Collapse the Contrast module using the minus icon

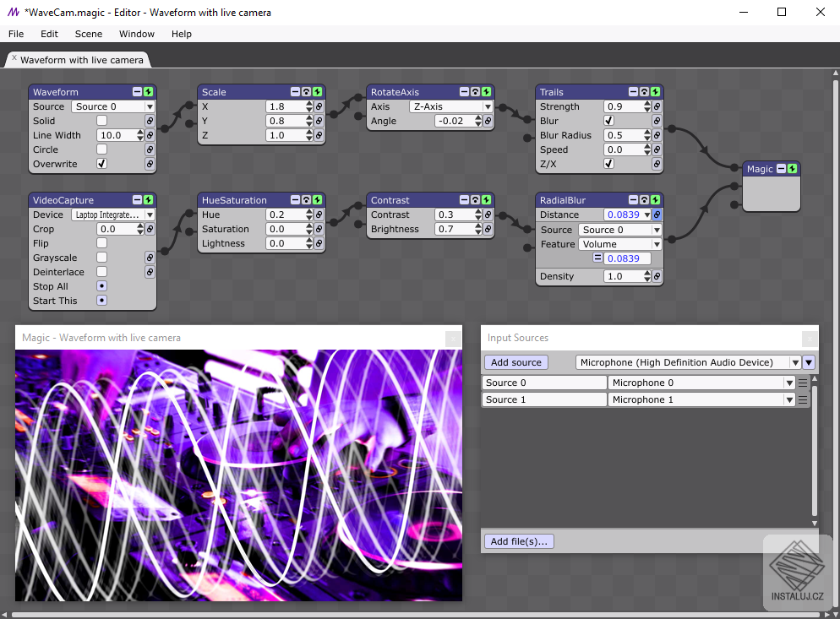[x=465, y=200]
